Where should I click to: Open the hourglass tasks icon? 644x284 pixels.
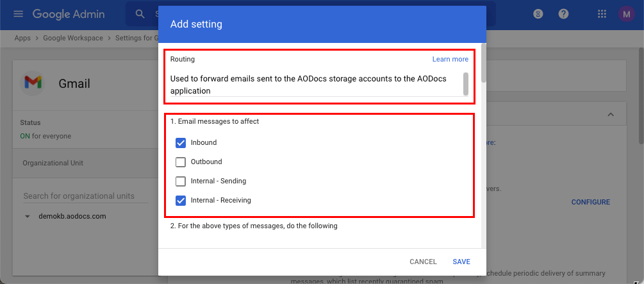pyautogui.click(x=538, y=14)
